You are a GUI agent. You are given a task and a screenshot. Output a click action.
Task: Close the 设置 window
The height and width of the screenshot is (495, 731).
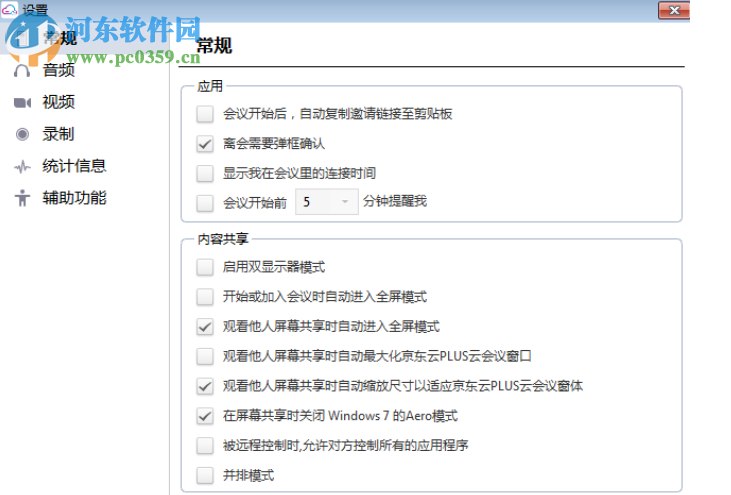[674, 10]
